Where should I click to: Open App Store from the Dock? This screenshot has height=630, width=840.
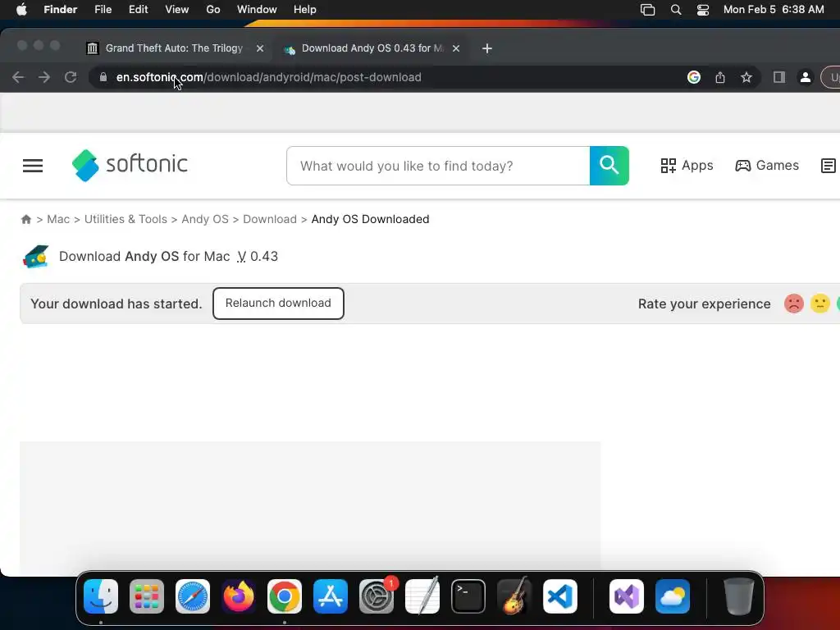pyautogui.click(x=331, y=596)
